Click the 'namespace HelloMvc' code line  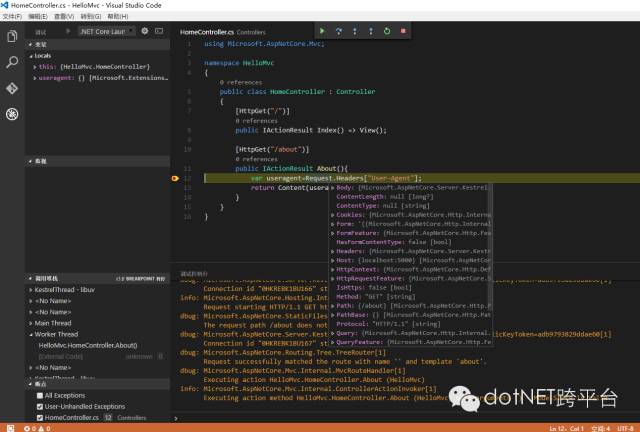point(239,63)
